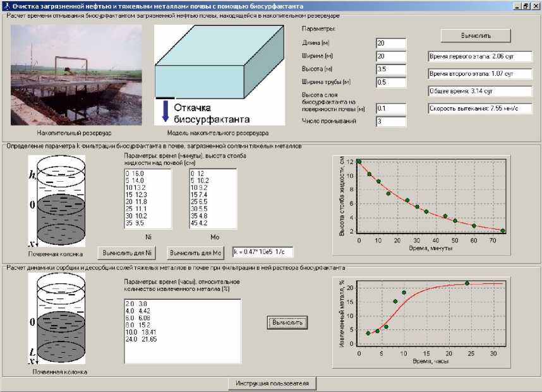Click the Высота (м) field with value 3.5

[390, 69]
